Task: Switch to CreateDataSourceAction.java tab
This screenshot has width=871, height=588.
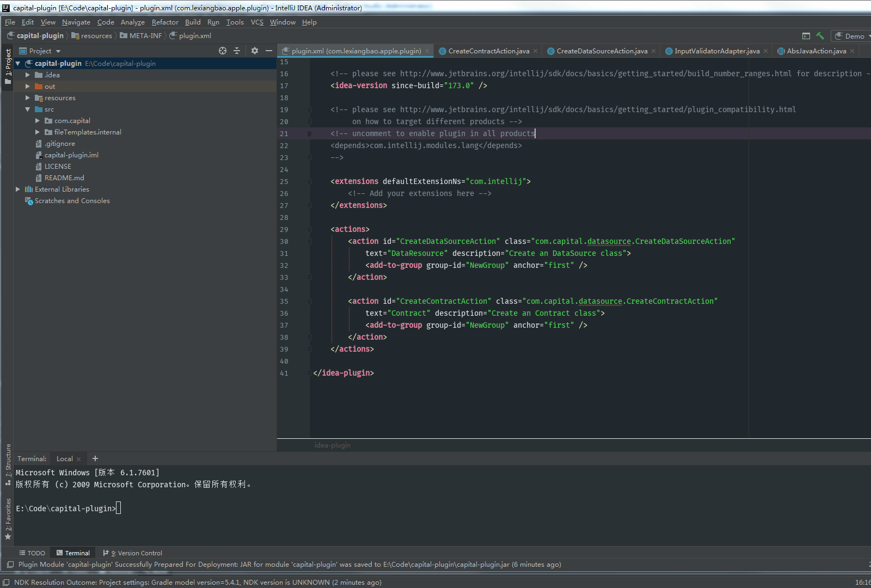Action: coord(602,51)
